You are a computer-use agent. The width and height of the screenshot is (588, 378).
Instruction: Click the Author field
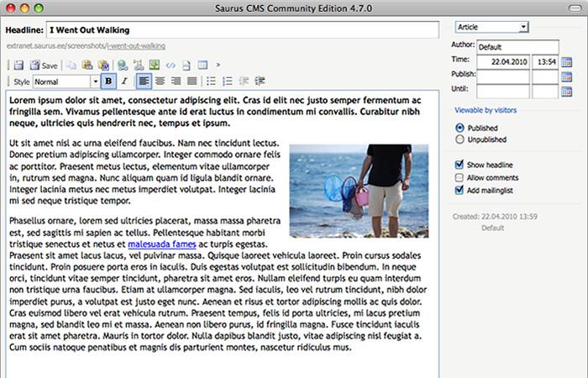point(517,47)
